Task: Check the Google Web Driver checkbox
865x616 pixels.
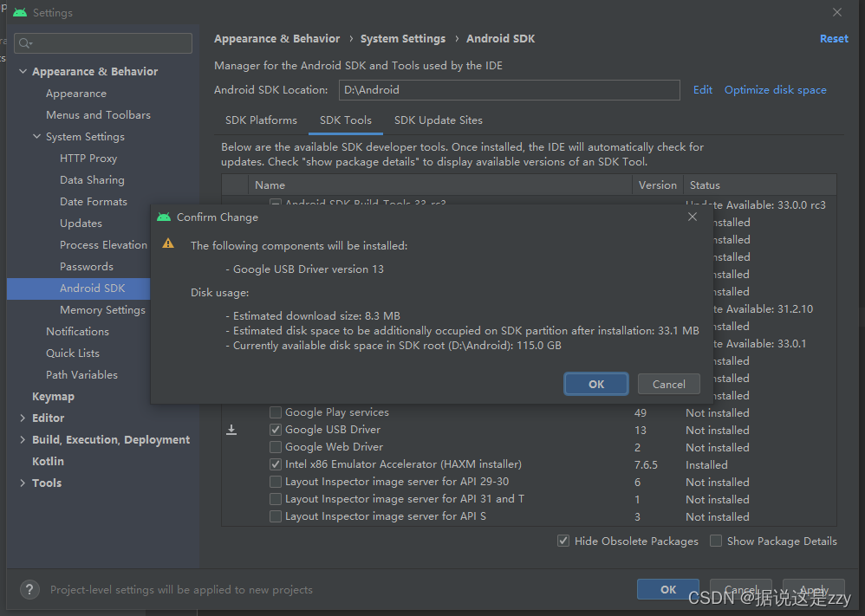Action: (x=276, y=447)
